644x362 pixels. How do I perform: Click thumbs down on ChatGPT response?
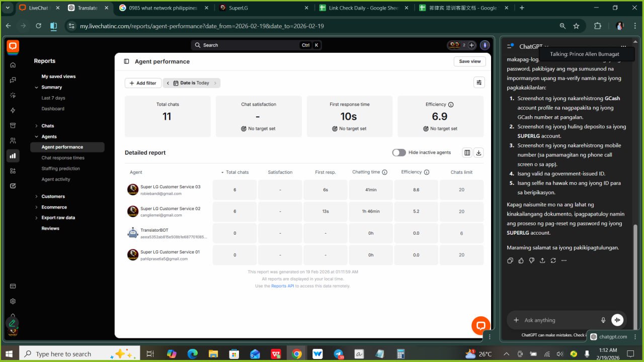click(532, 260)
